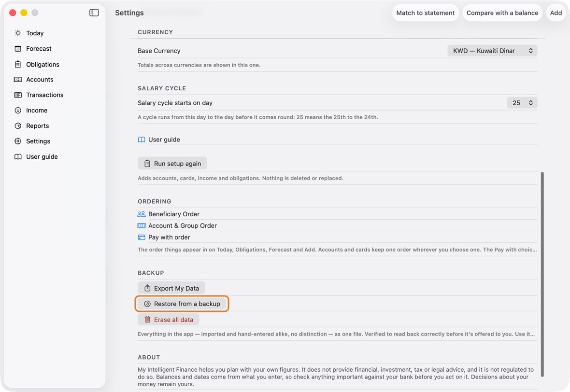Click the red trash icon on Erase all data

pyautogui.click(x=147, y=320)
